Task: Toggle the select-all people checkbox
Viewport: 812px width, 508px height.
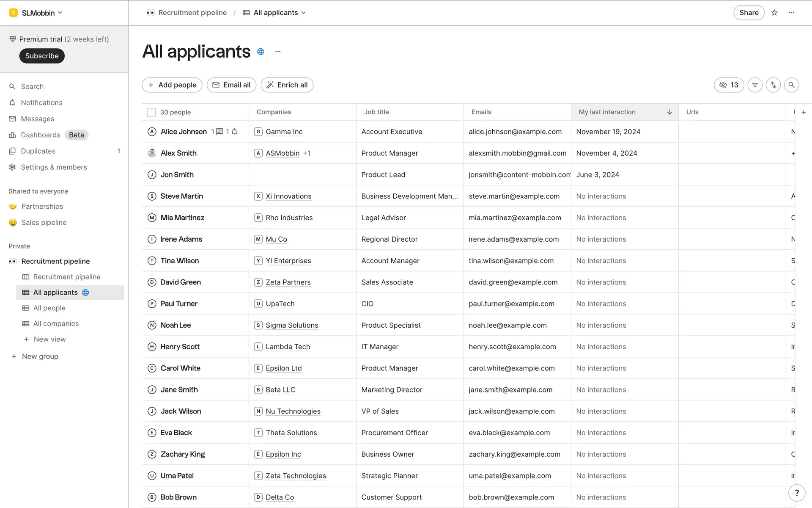Action: [151, 112]
